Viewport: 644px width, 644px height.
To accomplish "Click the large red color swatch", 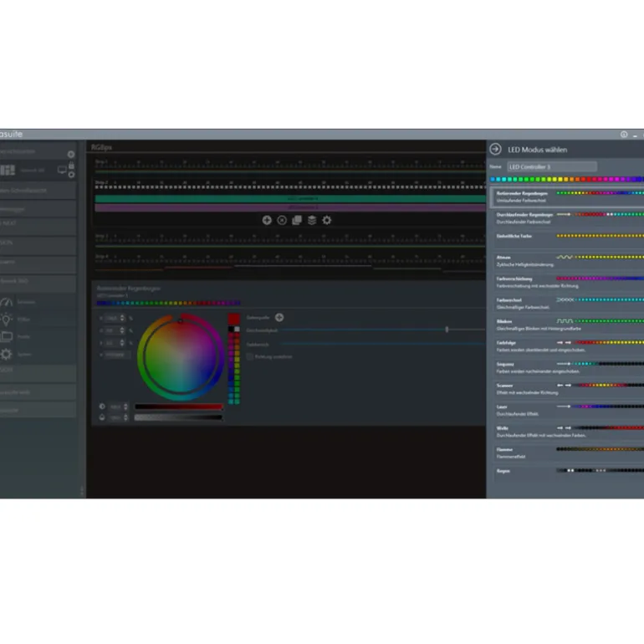I will [x=233, y=319].
